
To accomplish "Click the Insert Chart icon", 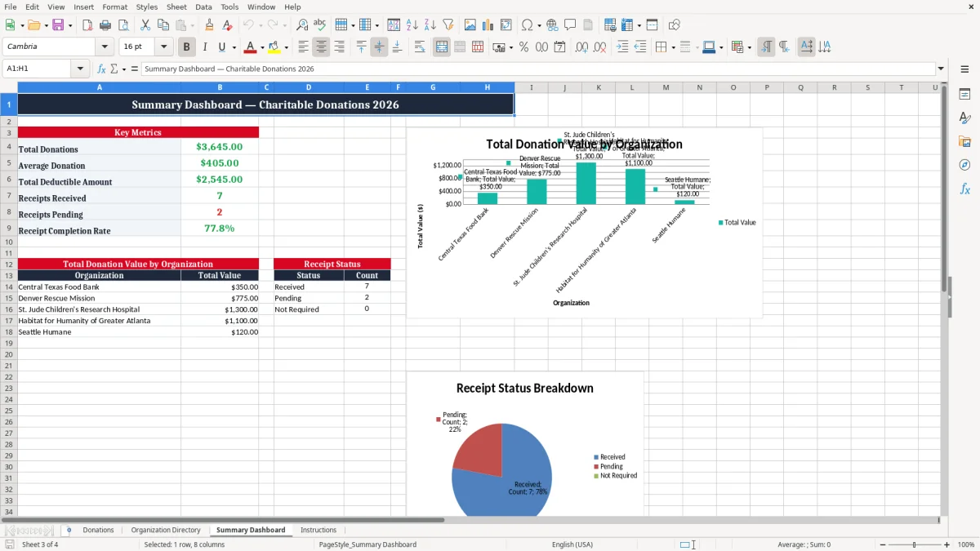I will coord(488,25).
